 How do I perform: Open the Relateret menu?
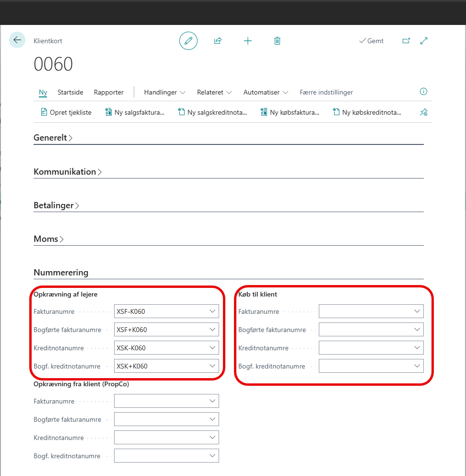(x=214, y=92)
